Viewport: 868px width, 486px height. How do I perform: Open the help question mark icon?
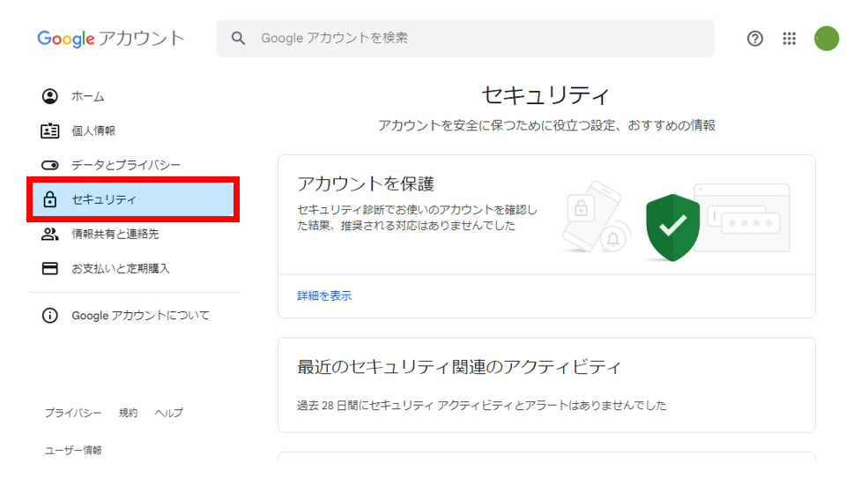(x=754, y=38)
